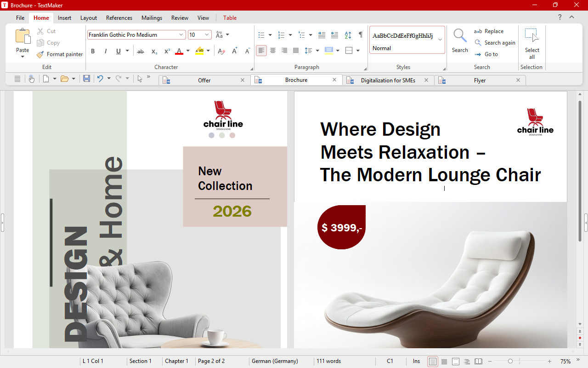Expand the font color dropdown arrow
588x368 pixels.
click(188, 51)
